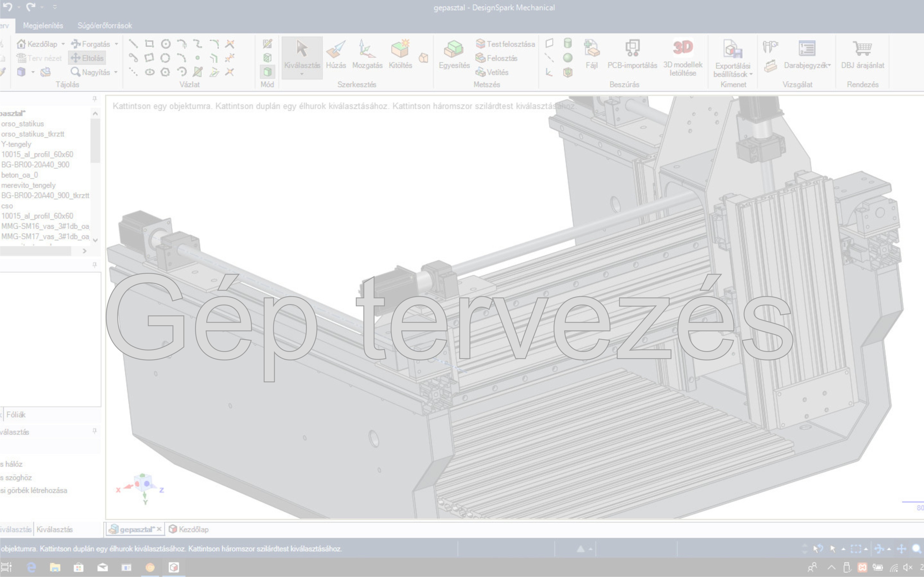Click the Test felosztása button

[x=505, y=44]
